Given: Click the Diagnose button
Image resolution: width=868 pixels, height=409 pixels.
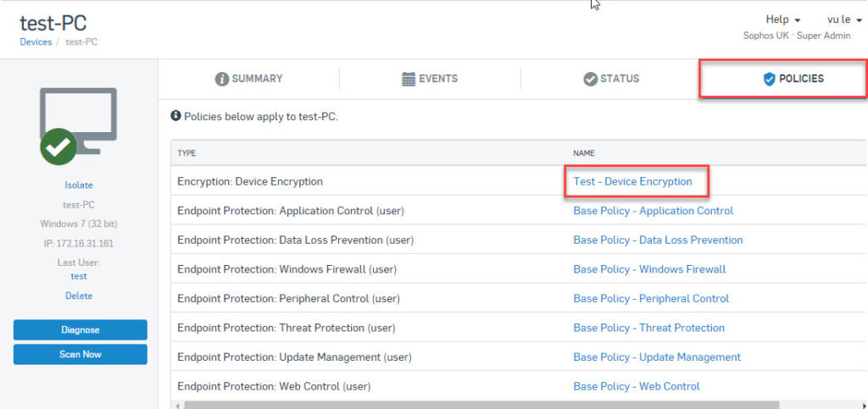Looking at the screenshot, I should coord(81,330).
